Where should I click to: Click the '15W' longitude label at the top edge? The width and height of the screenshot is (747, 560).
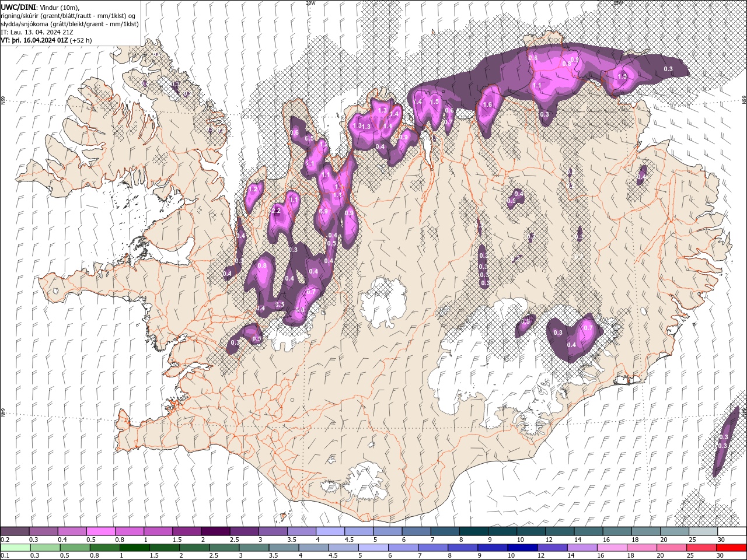pos(618,3)
